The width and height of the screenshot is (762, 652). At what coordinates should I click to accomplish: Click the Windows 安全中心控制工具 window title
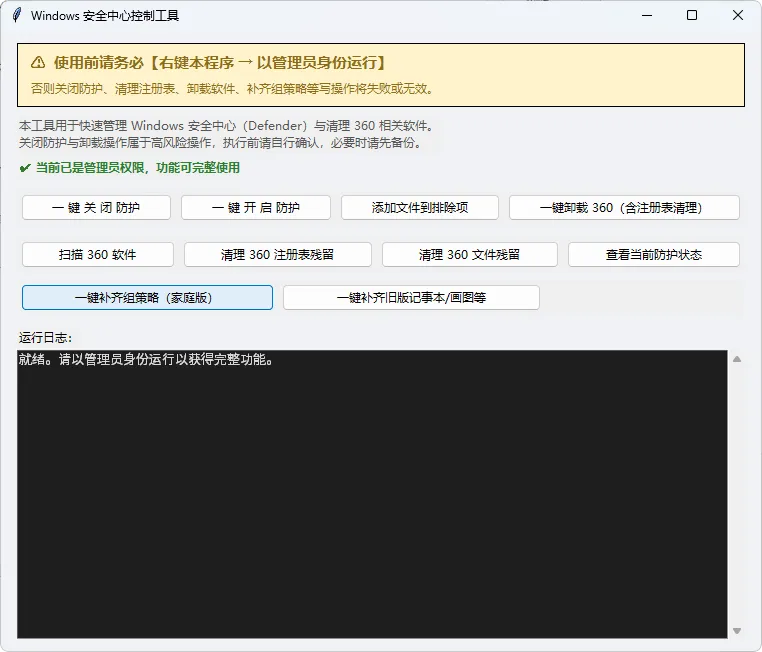(105, 16)
